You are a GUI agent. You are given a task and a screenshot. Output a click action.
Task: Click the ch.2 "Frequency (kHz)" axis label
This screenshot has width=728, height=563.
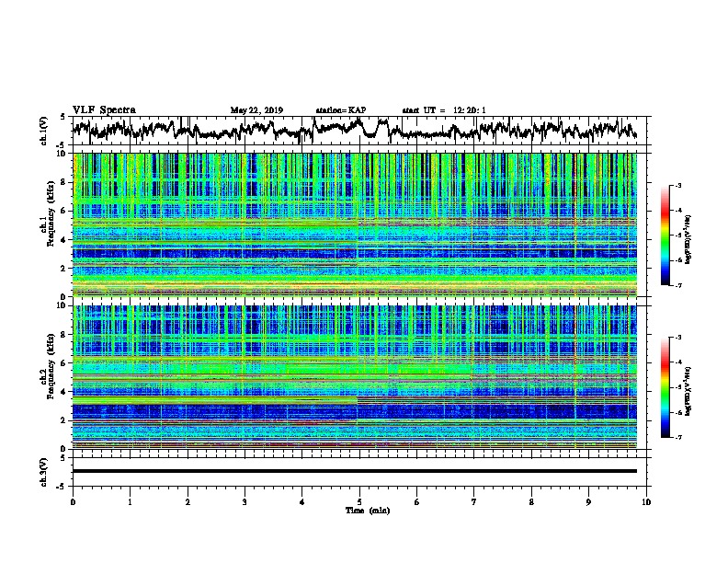click(51, 365)
